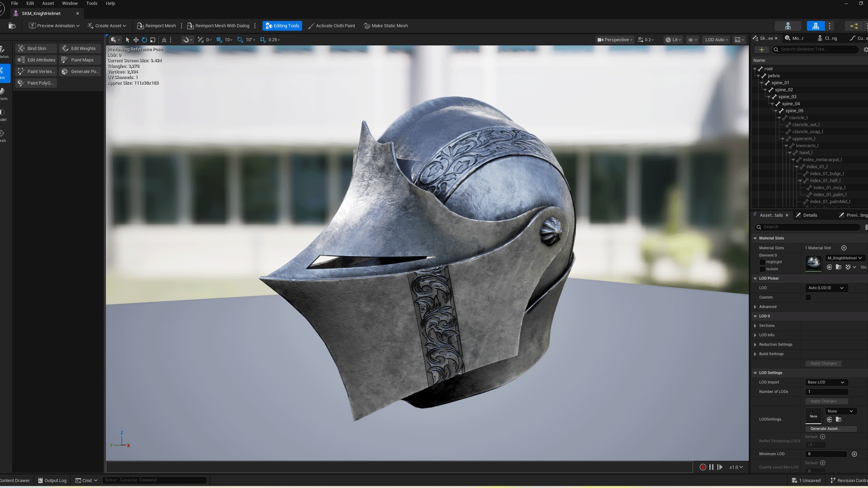Image resolution: width=868 pixels, height=488 pixels.
Task: Open the Asset menu
Action: 48,3
